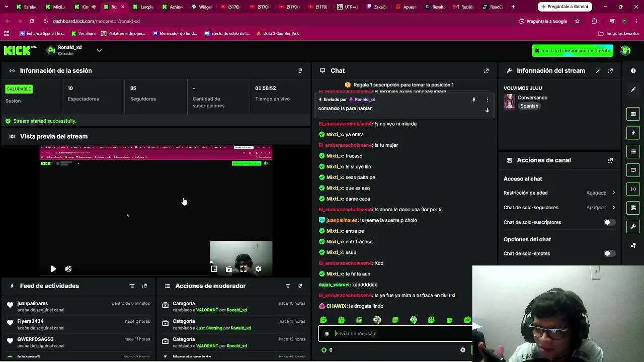Switch to the UTP+cl browser tab
Viewport: 644px width, 362px height.
coord(348,7)
